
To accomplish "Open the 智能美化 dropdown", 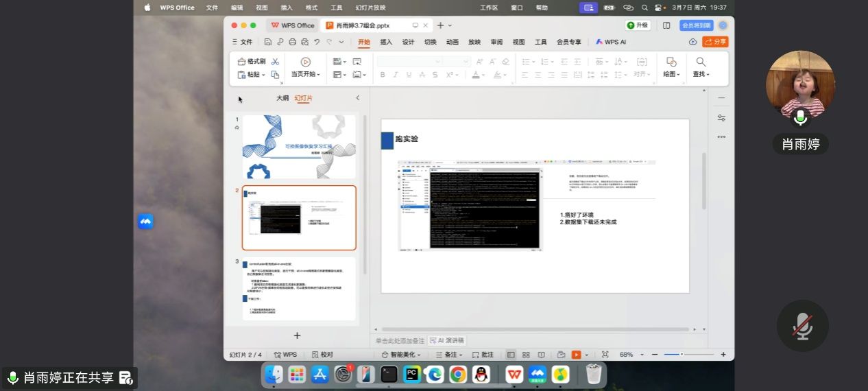I will tap(401, 355).
